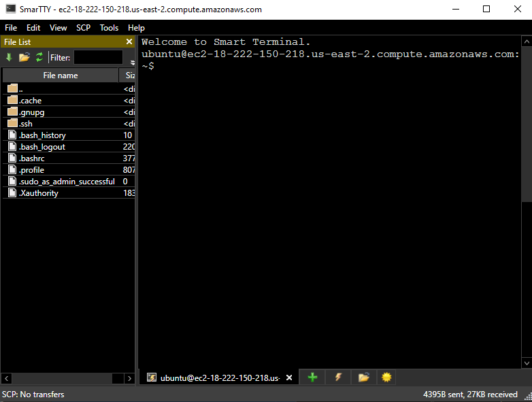Screen dimensions: 532x402
Task: Refresh the file list with green arrows icon
Action: [39, 57]
